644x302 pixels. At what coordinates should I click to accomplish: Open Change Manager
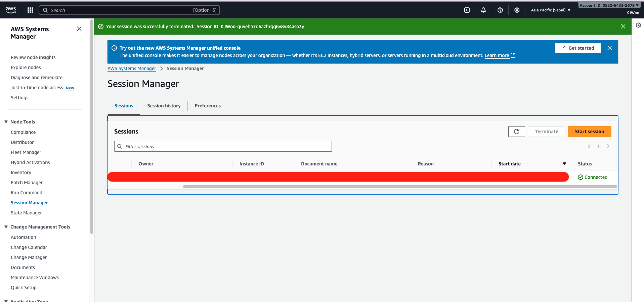point(29,257)
